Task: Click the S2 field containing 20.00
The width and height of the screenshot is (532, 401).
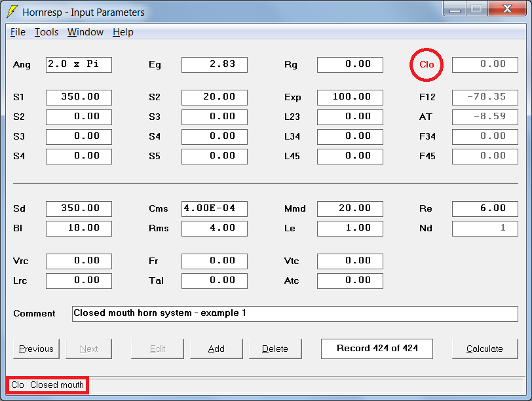Action: [x=214, y=98]
